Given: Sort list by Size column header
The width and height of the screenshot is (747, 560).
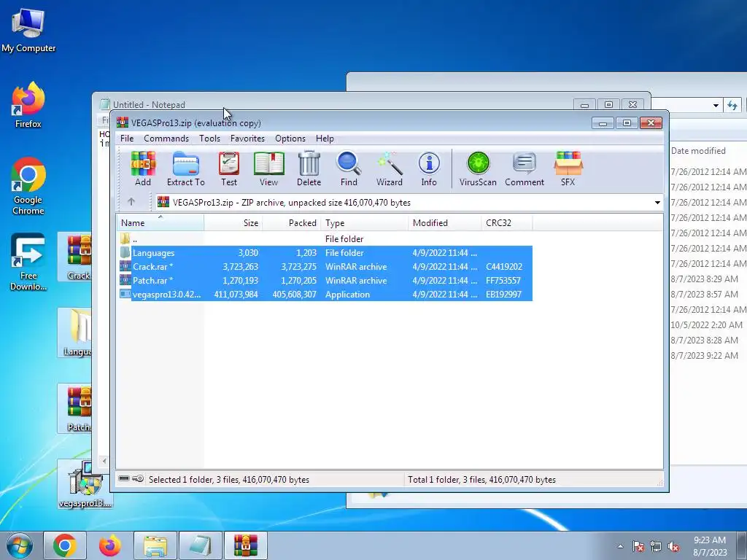Looking at the screenshot, I should (233, 223).
